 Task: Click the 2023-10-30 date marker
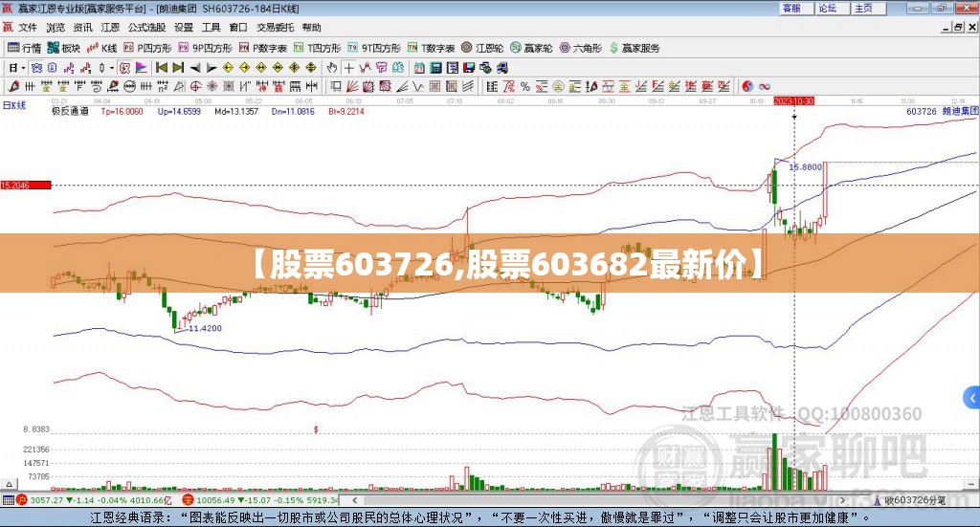[x=793, y=100]
